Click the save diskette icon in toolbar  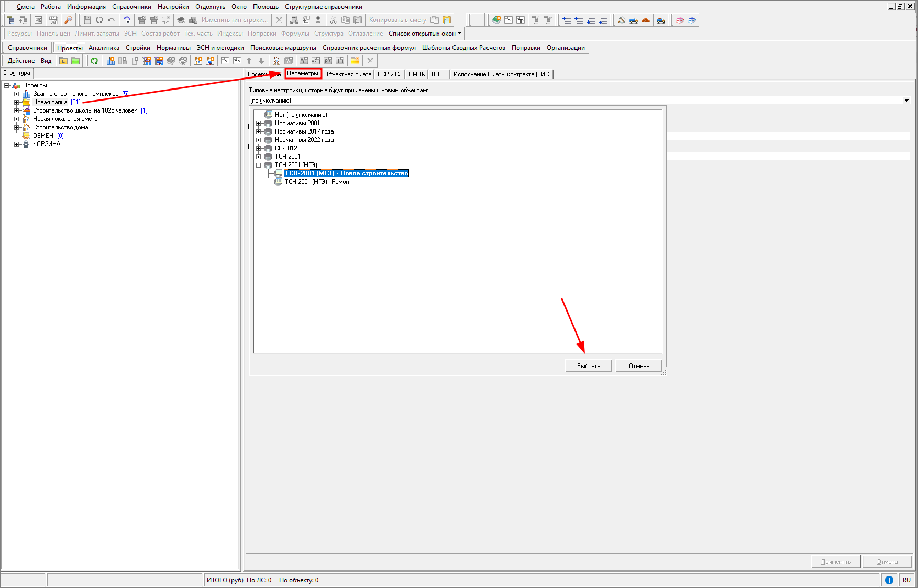coord(87,20)
